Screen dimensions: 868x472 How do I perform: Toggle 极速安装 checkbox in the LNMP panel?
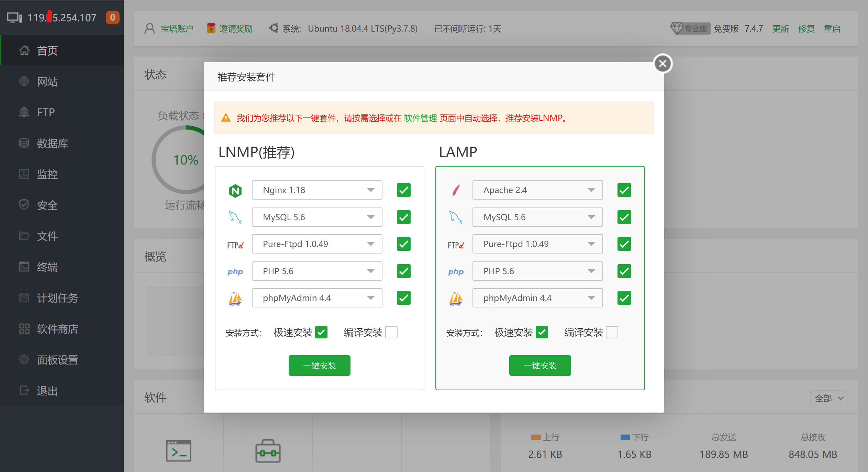tap(321, 332)
